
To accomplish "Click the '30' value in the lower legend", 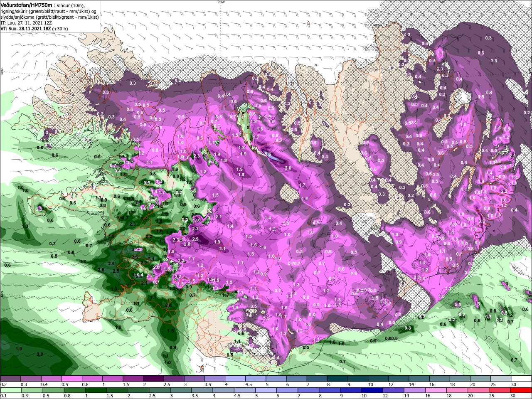I will (x=514, y=396).
